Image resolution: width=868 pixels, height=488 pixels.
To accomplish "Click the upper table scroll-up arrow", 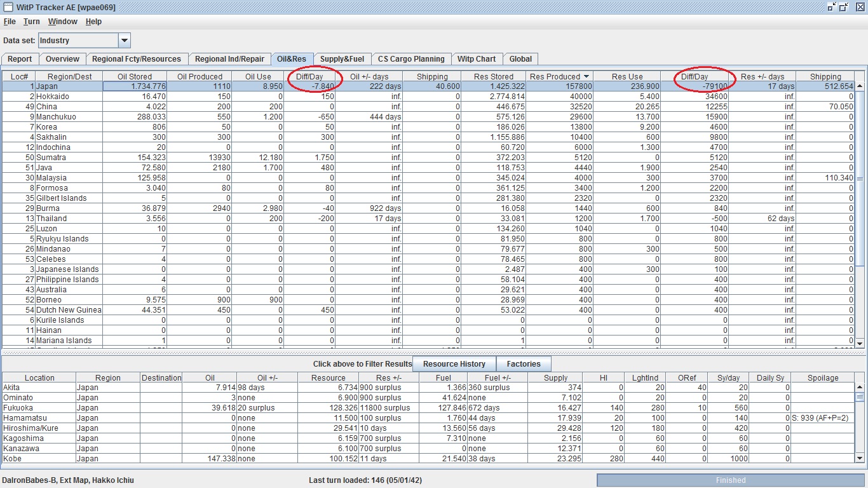I will 860,86.
